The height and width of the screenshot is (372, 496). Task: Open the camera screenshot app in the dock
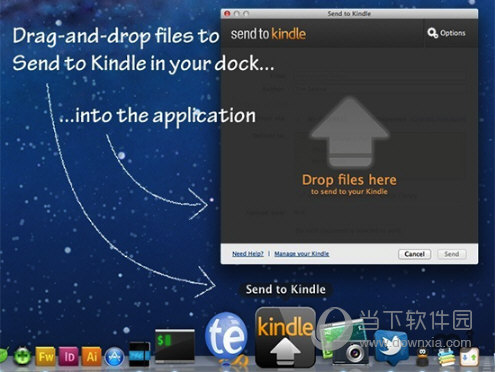345,342
